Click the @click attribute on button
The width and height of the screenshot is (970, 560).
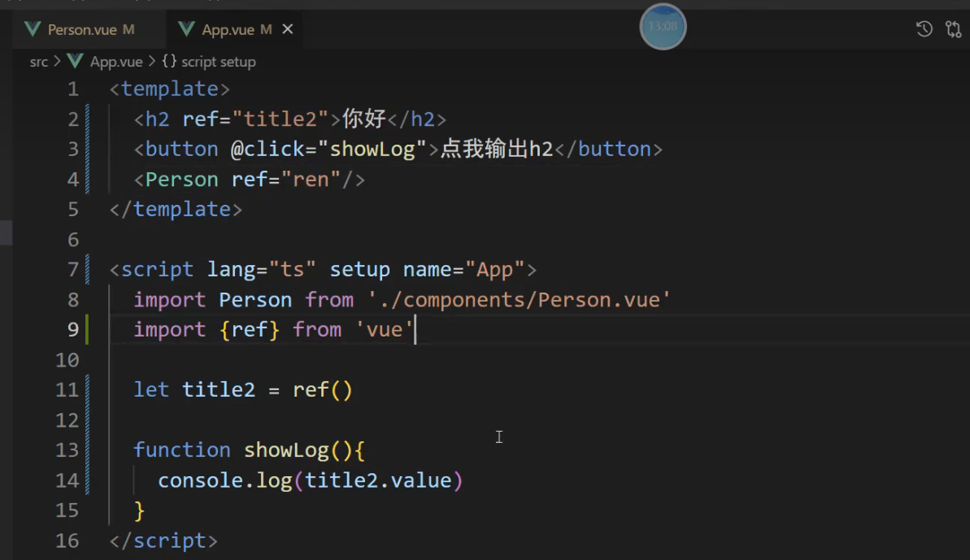point(268,149)
